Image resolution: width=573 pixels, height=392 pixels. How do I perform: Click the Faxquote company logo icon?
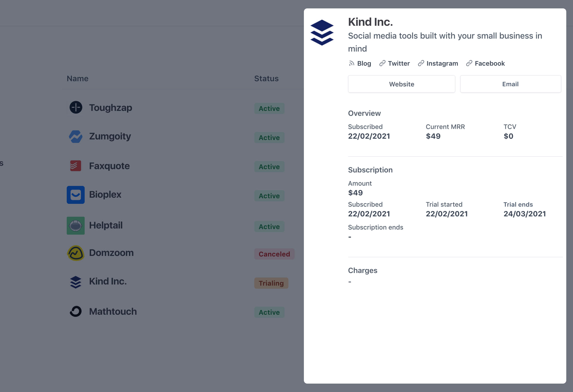tap(76, 166)
